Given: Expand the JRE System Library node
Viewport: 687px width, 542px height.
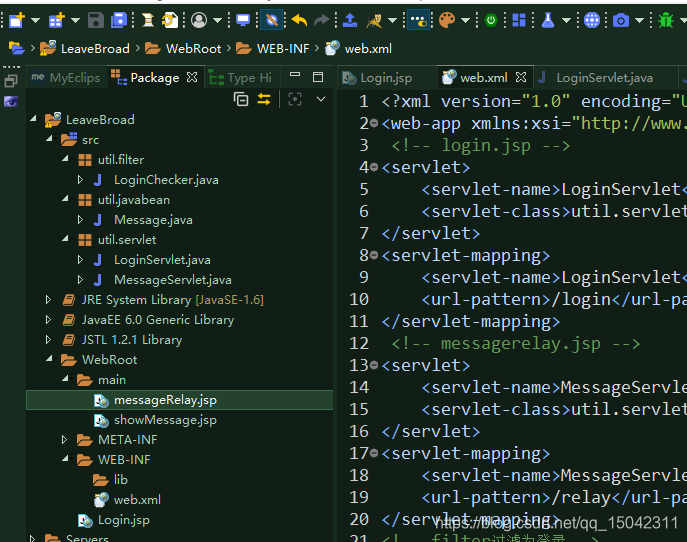Looking at the screenshot, I should pyautogui.click(x=49, y=300).
